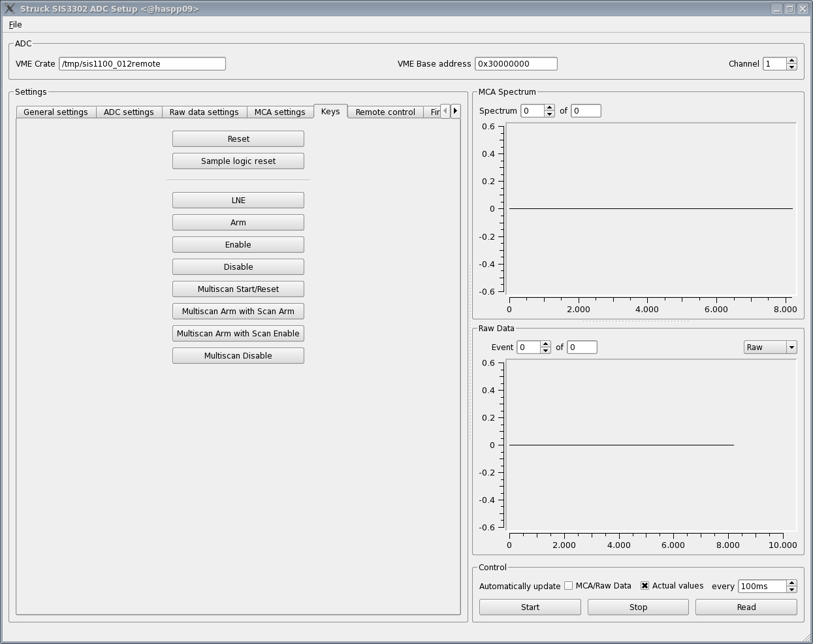
Task: Decrement the Event number with down arrow
Action: (x=546, y=350)
